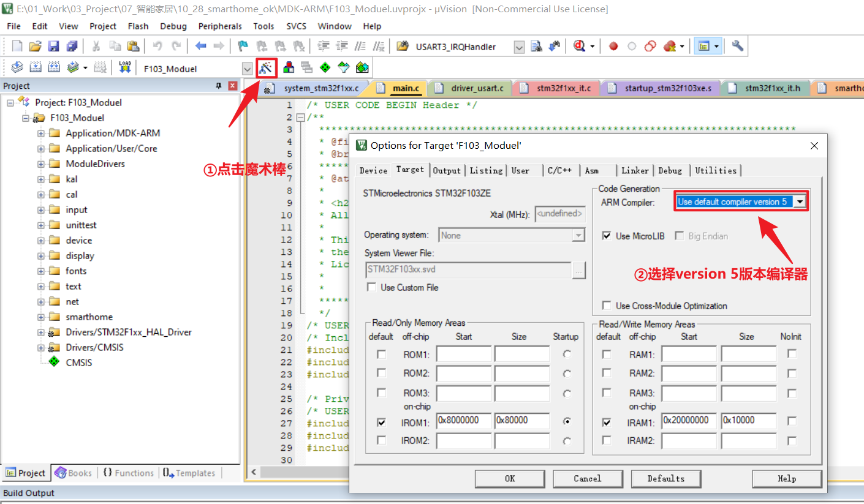
Task: Check the IROM2 default checkbox
Action: [x=382, y=440]
